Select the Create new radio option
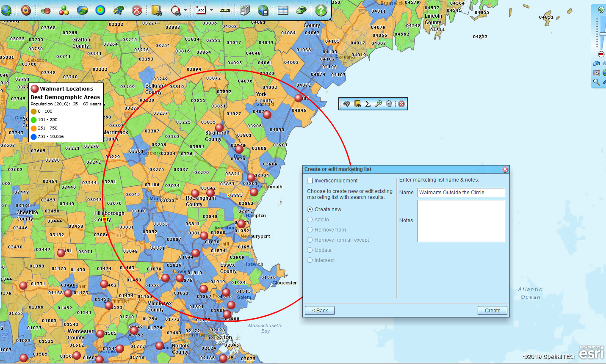This screenshot has width=606, height=364. point(310,210)
